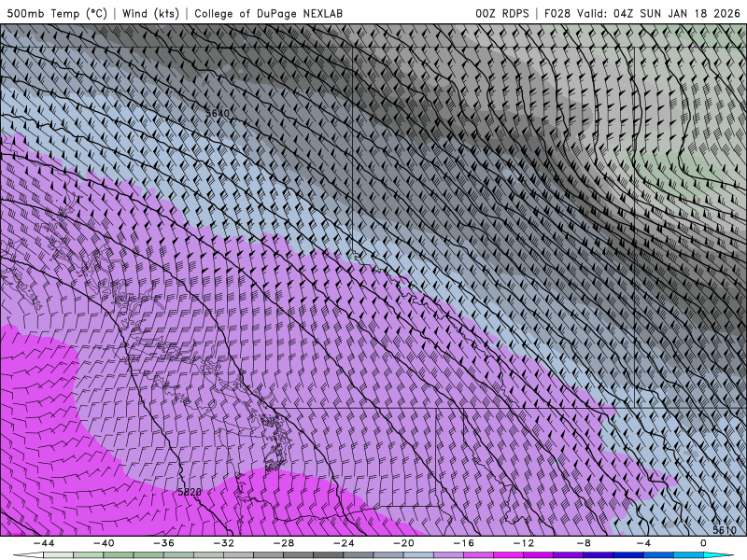Click the 5820 contour label
This screenshot has height=560, width=747.
click(190, 492)
